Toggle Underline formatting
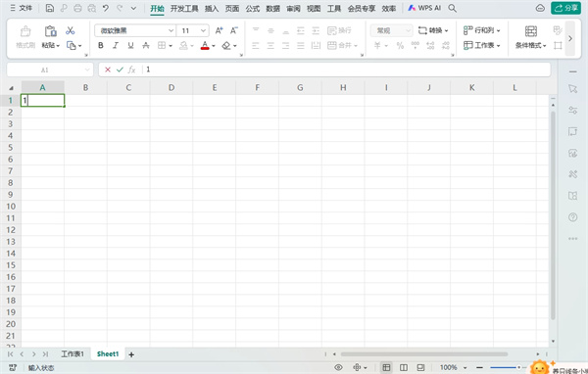 (x=130, y=45)
